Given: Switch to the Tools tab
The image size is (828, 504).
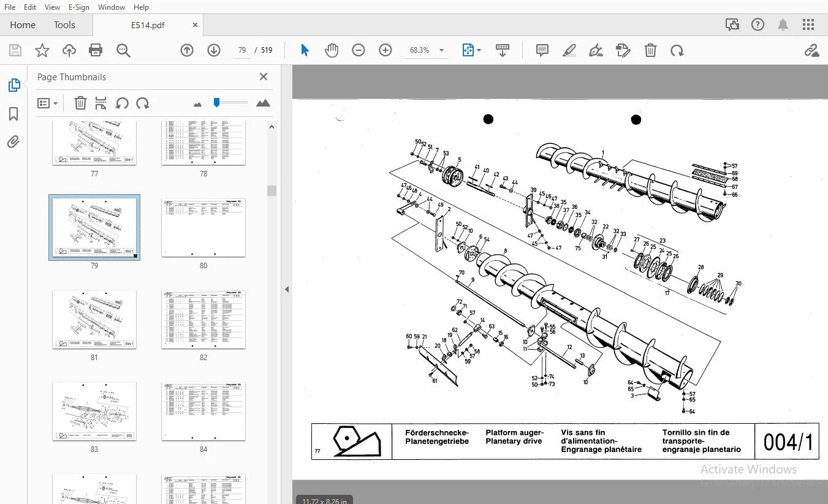Looking at the screenshot, I should pos(64,25).
